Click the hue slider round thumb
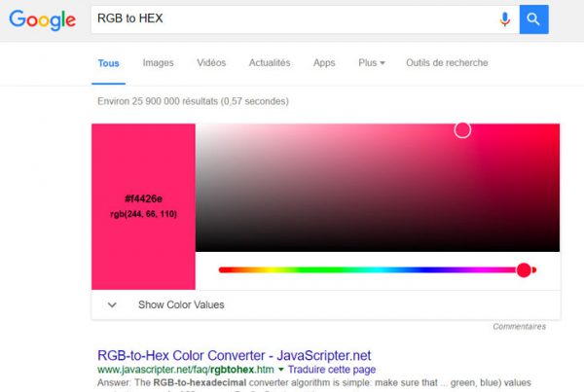 tap(524, 269)
